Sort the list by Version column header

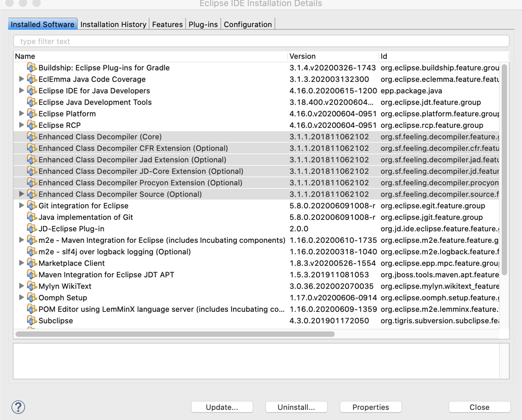point(333,56)
